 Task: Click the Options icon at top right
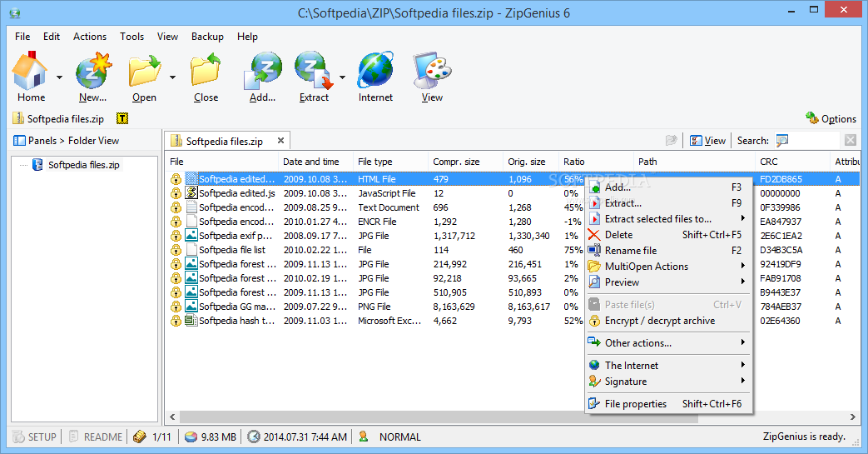pos(812,118)
